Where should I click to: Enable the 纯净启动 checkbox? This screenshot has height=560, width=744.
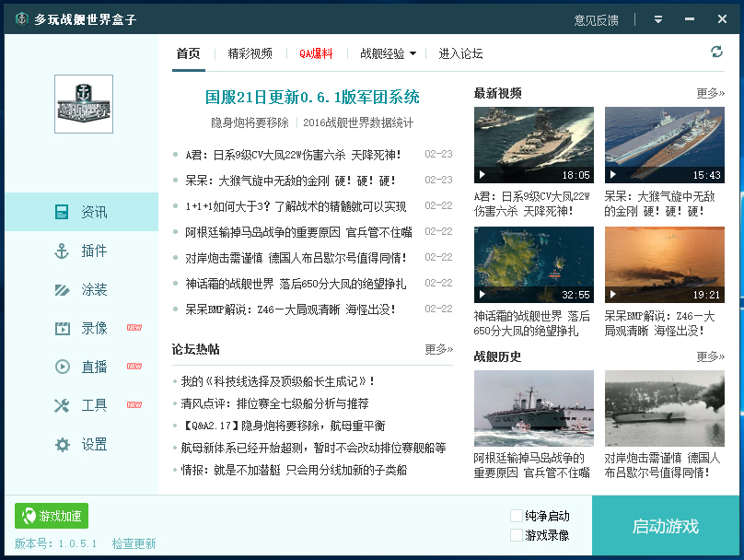[516, 516]
